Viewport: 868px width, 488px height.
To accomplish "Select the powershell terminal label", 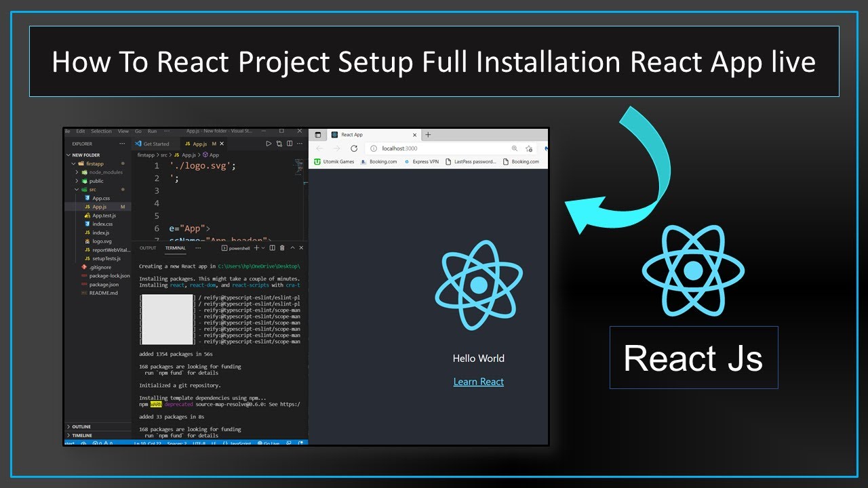I will (x=237, y=248).
